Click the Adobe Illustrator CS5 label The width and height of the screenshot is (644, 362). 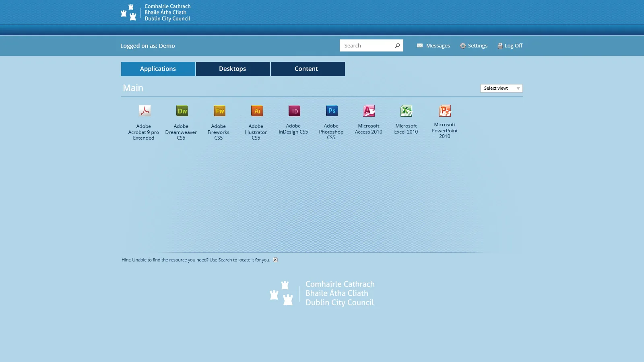coord(256,132)
